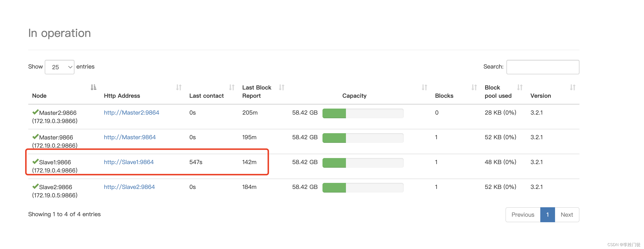Select the 48 KB (0%) block pool value

point(500,162)
